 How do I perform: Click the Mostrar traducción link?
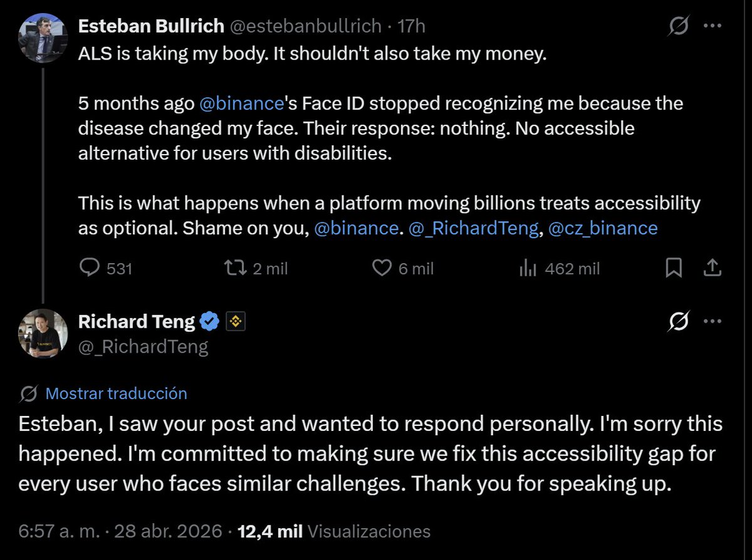coord(117,394)
